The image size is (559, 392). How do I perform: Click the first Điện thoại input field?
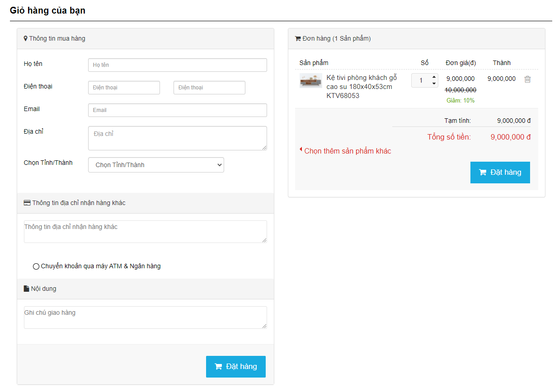click(x=124, y=88)
